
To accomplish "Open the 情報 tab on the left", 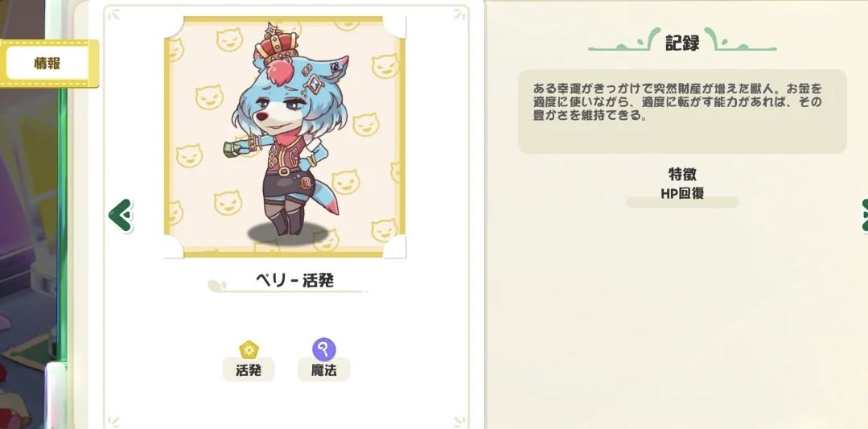I will [47, 63].
